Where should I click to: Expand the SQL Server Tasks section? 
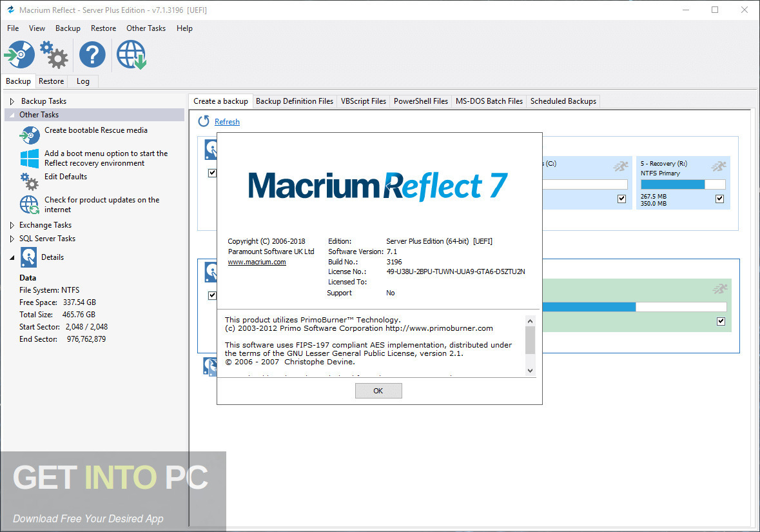pyautogui.click(x=12, y=239)
